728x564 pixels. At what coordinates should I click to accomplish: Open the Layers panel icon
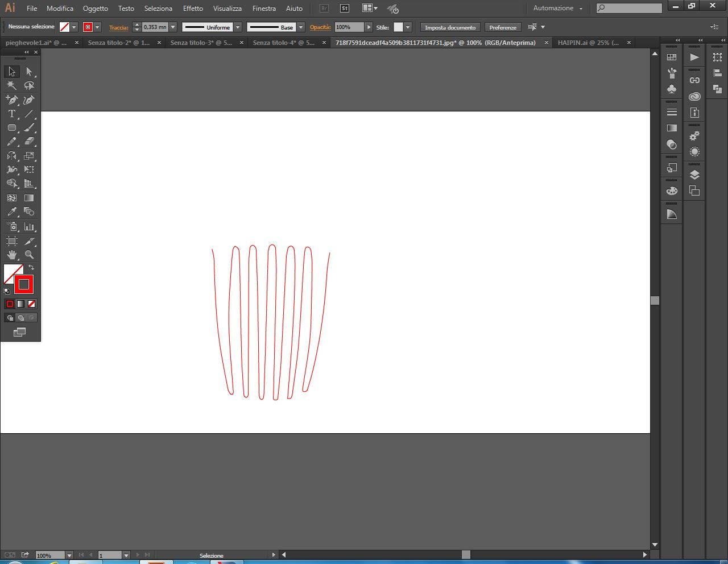coord(694,175)
